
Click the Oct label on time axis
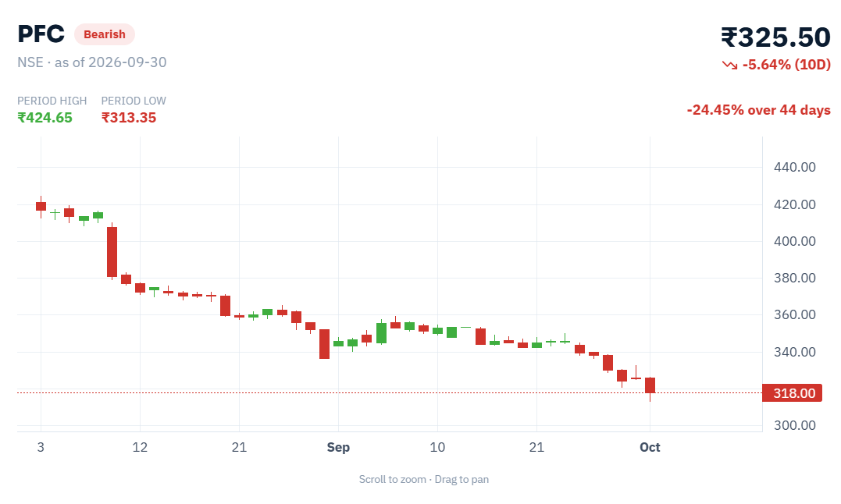pyautogui.click(x=650, y=447)
